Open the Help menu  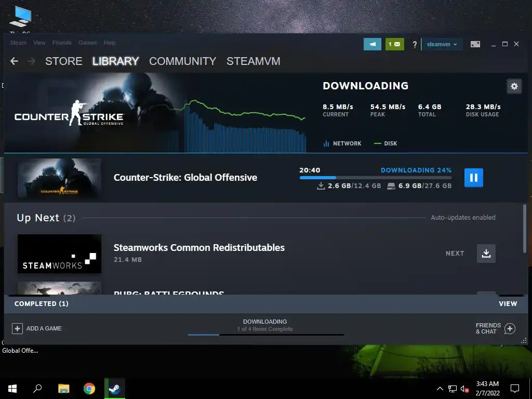coord(110,43)
